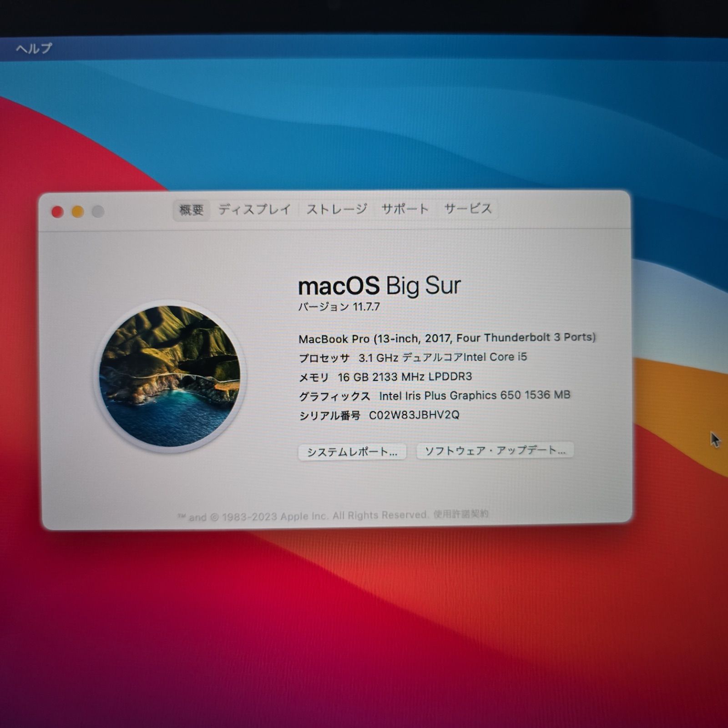Open the ストレージ tab
This screenshot has width=728, height=728.
click(337, 209)
